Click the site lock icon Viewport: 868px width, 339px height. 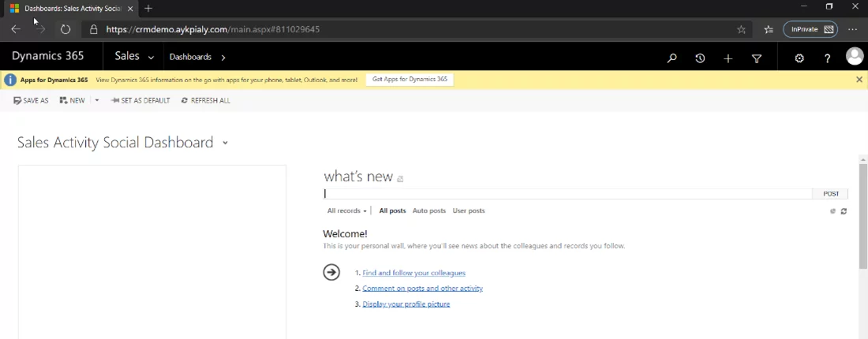pyautogui.click(x=94, y=29)
